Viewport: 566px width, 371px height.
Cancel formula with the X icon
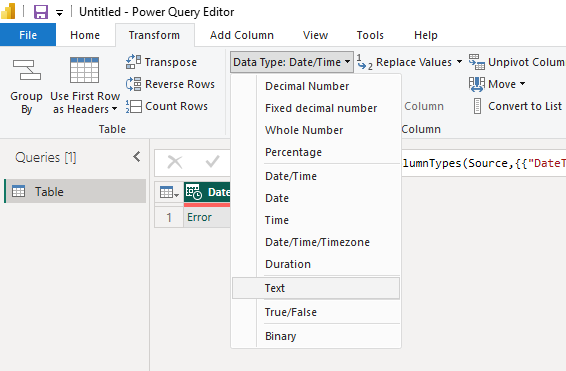tap(175, 162)
